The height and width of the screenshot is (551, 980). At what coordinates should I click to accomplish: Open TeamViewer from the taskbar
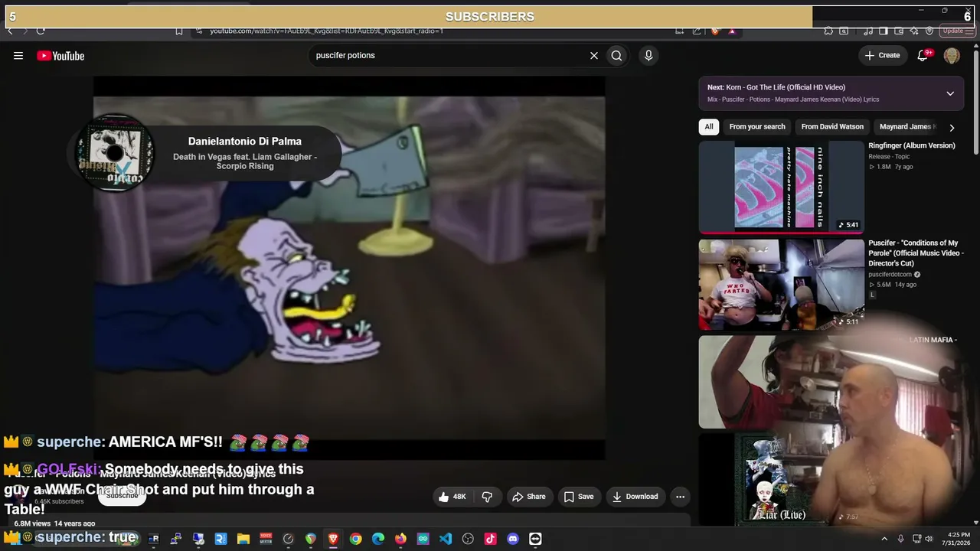coord(535,539)
